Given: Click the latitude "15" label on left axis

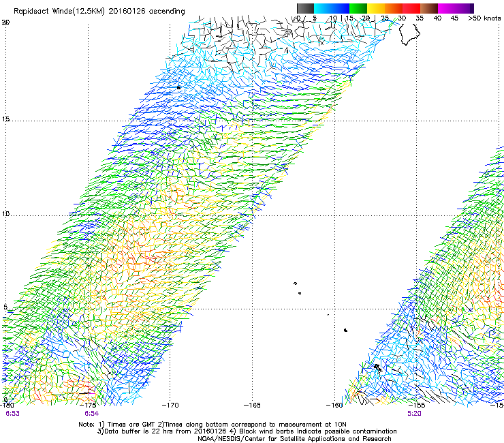Looking at the screenshot, I should (5, 119).
